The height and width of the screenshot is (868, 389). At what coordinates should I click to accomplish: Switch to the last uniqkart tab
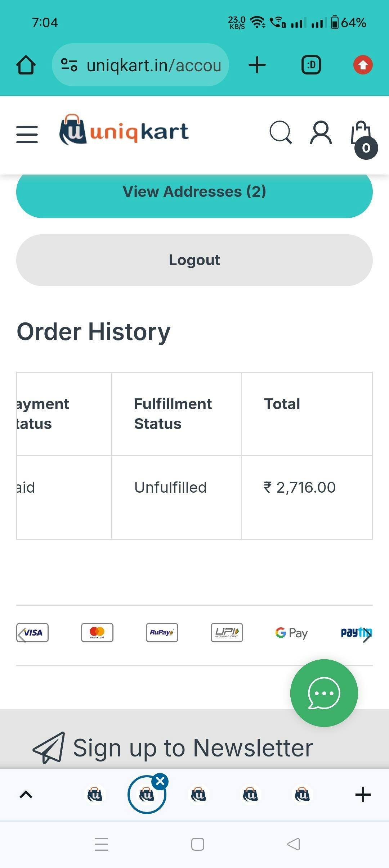(302, 795)
